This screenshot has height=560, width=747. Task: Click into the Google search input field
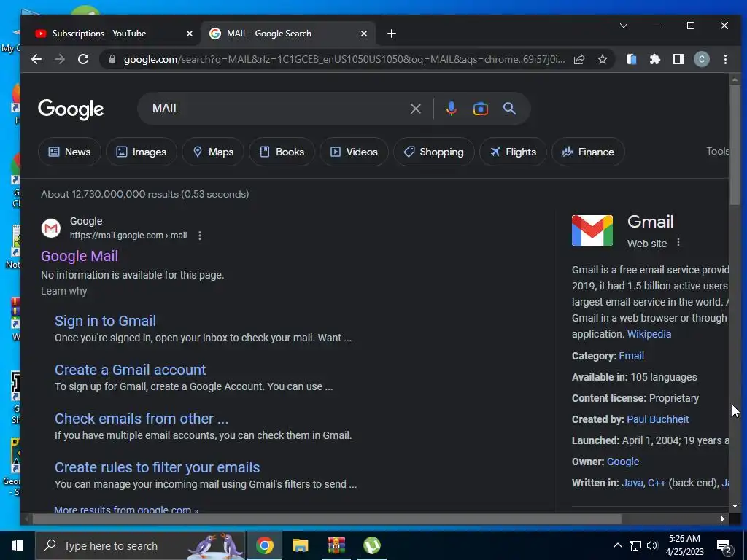276,109
